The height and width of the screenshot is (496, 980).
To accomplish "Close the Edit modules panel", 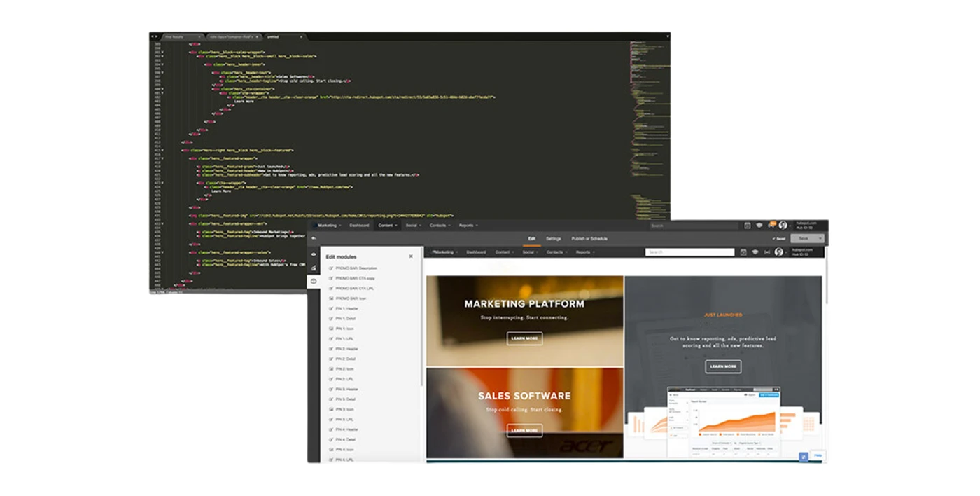I will click(411, 256).
